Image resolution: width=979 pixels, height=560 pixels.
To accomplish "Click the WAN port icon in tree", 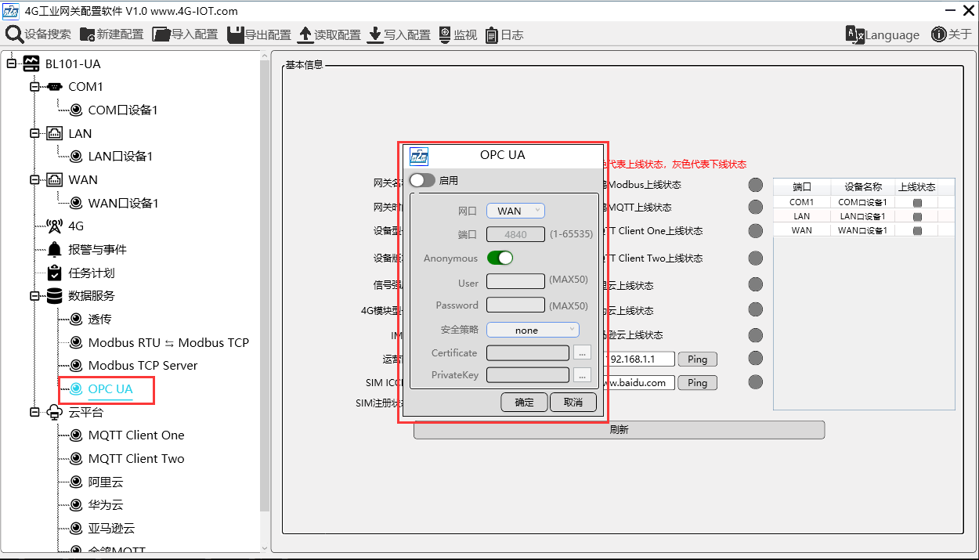I will 55,179.
